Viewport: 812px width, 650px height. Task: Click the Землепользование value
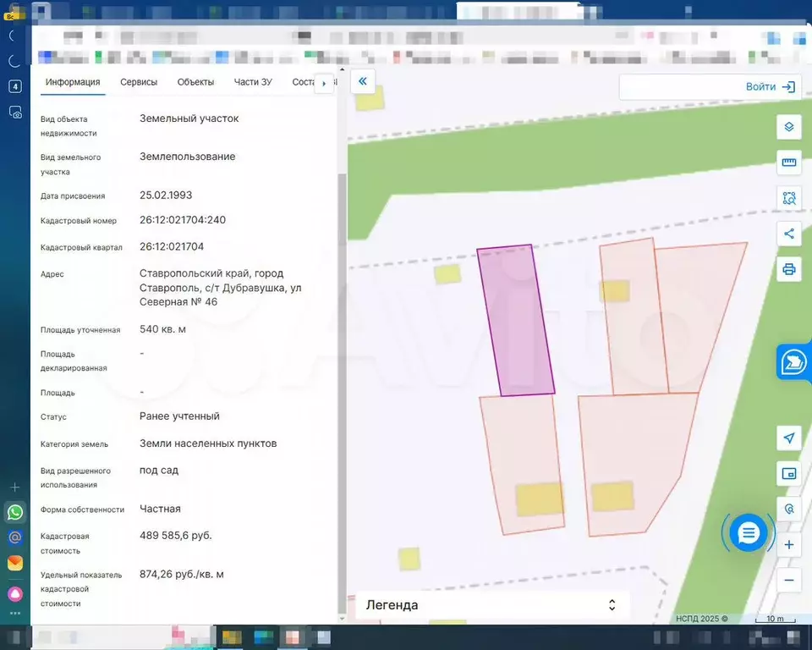(x=188, y=157)
